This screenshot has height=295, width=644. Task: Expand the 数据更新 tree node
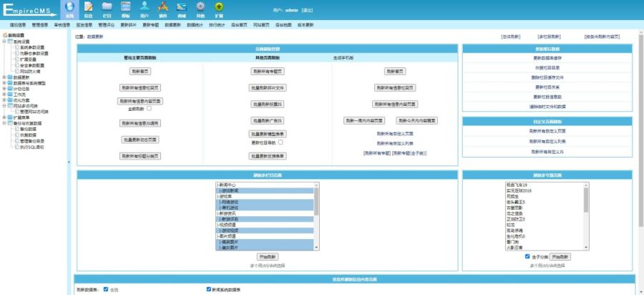click(4, 77)
